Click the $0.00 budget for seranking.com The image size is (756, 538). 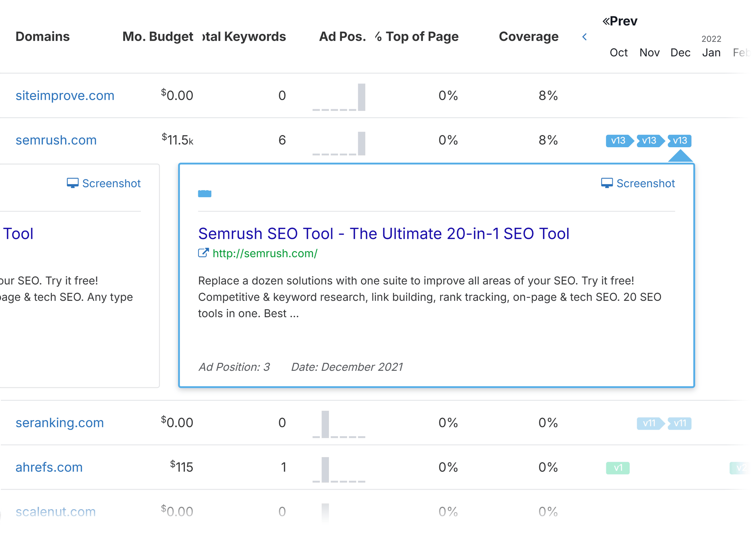[x=177, y=422]
